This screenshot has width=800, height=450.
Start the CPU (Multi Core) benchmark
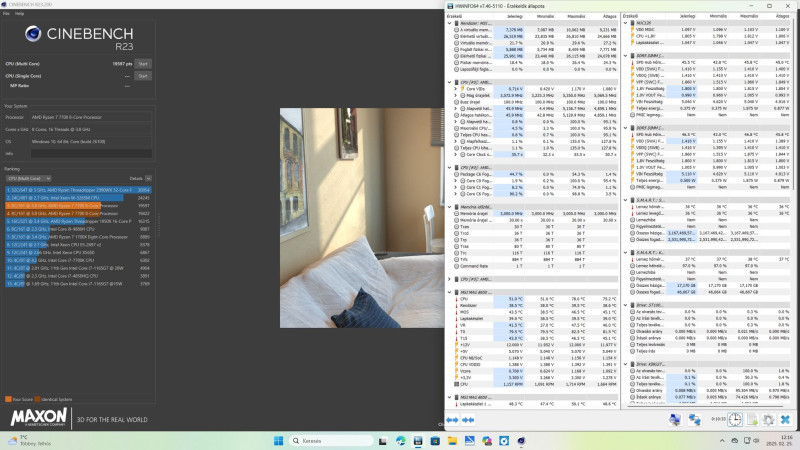coord(143,64)
